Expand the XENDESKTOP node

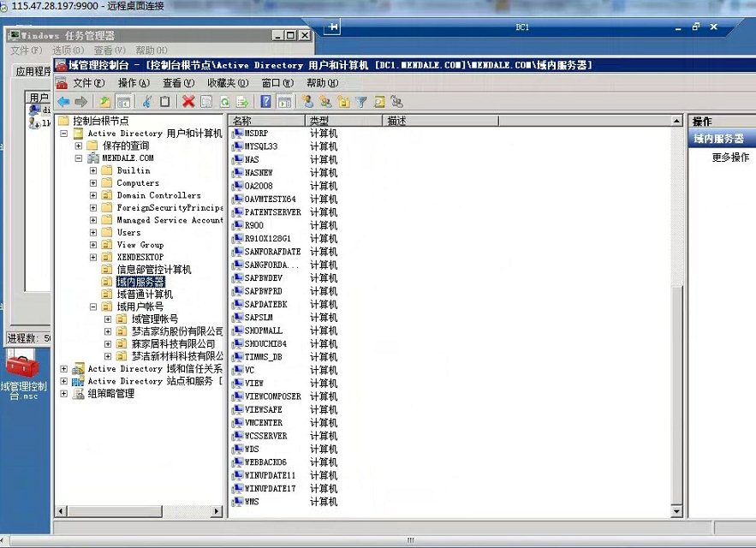[93, 257]
